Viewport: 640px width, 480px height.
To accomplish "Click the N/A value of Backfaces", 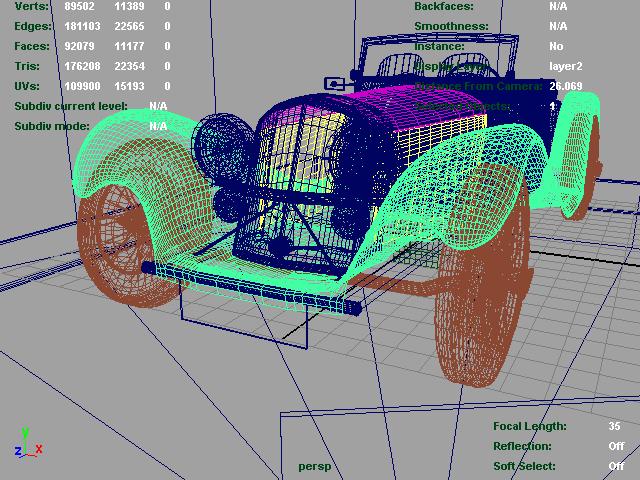I will tap(558, 6).
